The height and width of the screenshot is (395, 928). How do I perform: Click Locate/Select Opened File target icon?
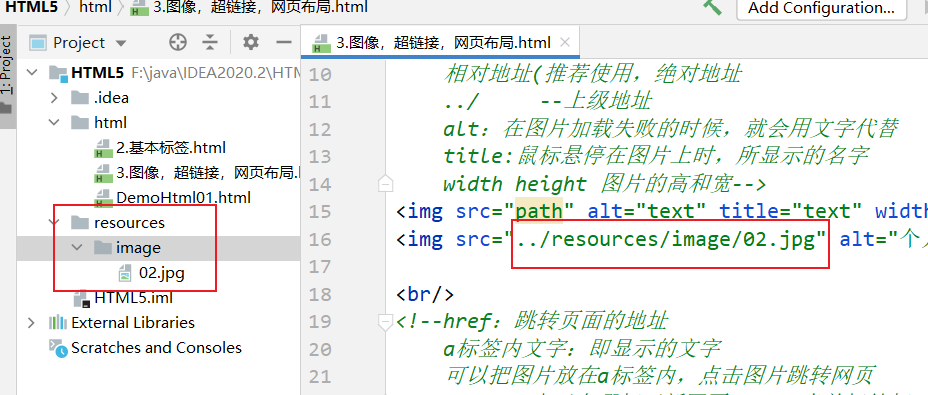[178, 43]
